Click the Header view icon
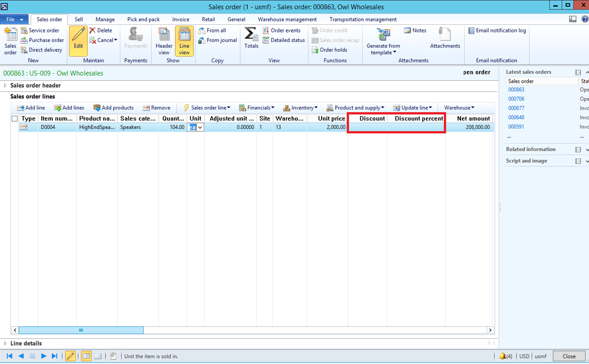Image resolution: width=589 pixels, height=364 pixels. (164, 35)
